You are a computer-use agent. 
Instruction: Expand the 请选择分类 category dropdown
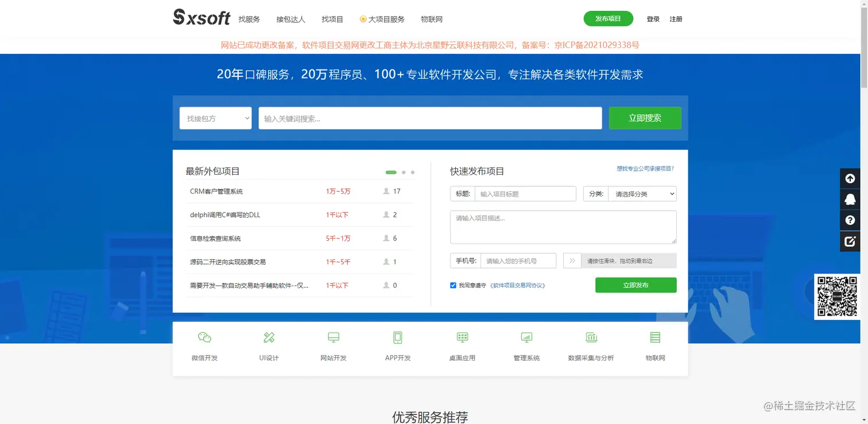pyautogui.click(x=642, y=194)
